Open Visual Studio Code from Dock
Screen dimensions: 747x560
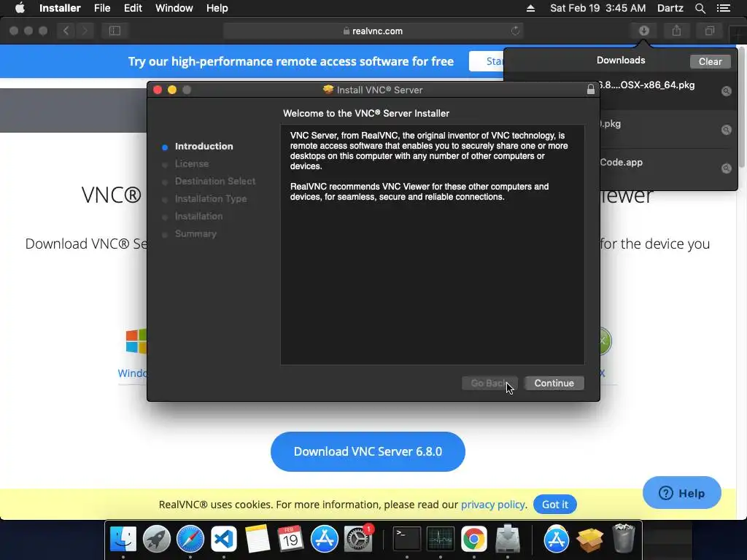[x=224, y=539]
